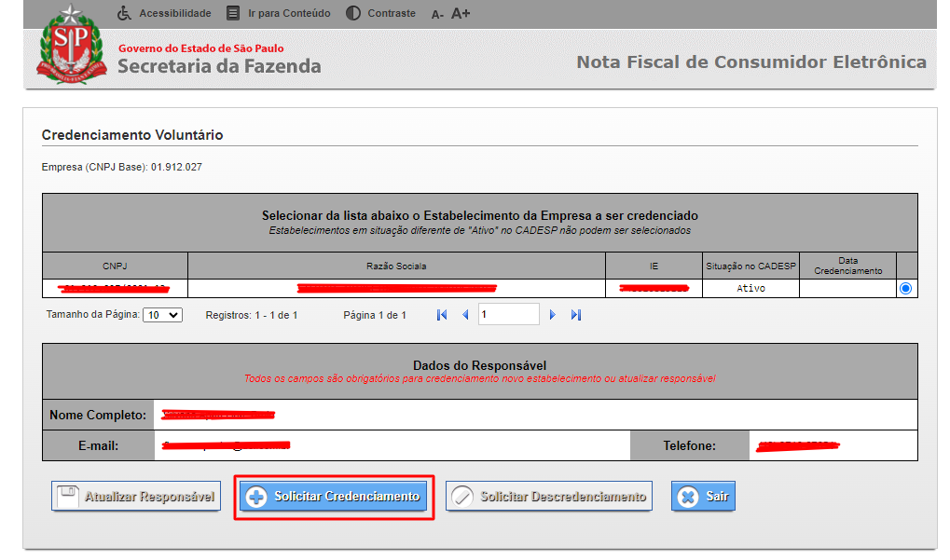Jump to content via Ir para Conteúdo
The width and height of the screenshot is (950, 560).
[279, 13]
